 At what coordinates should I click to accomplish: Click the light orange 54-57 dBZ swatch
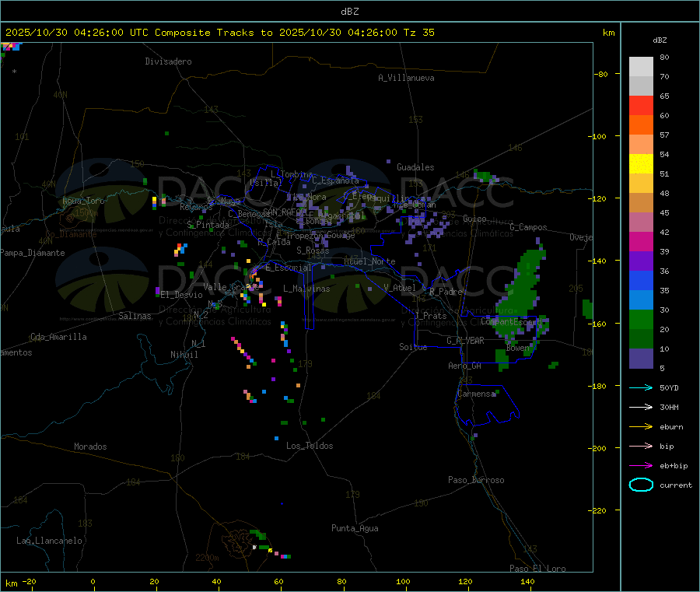[x=641, y=145]
